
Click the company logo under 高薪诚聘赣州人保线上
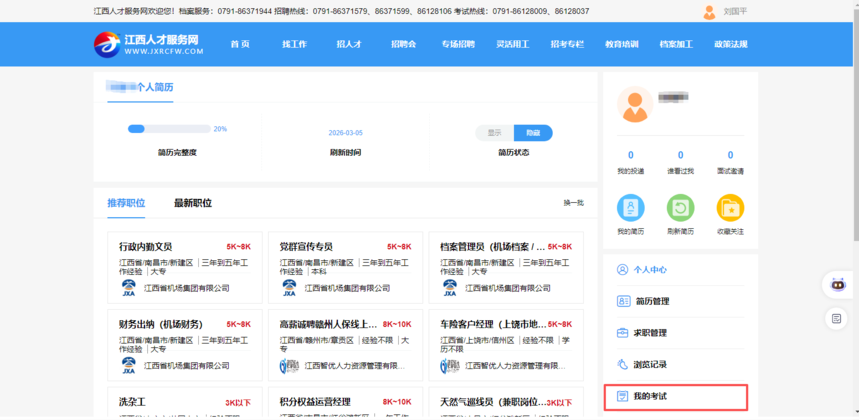289,366
